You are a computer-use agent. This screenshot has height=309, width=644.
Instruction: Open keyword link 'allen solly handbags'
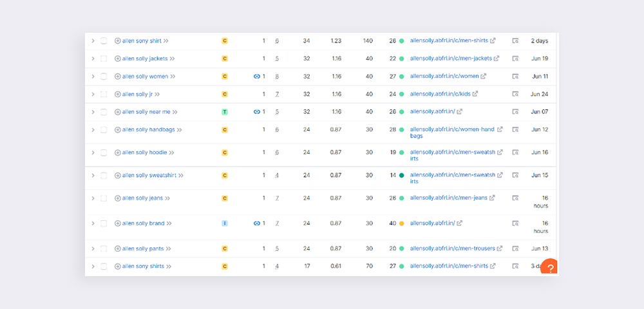tap(148, 129)
